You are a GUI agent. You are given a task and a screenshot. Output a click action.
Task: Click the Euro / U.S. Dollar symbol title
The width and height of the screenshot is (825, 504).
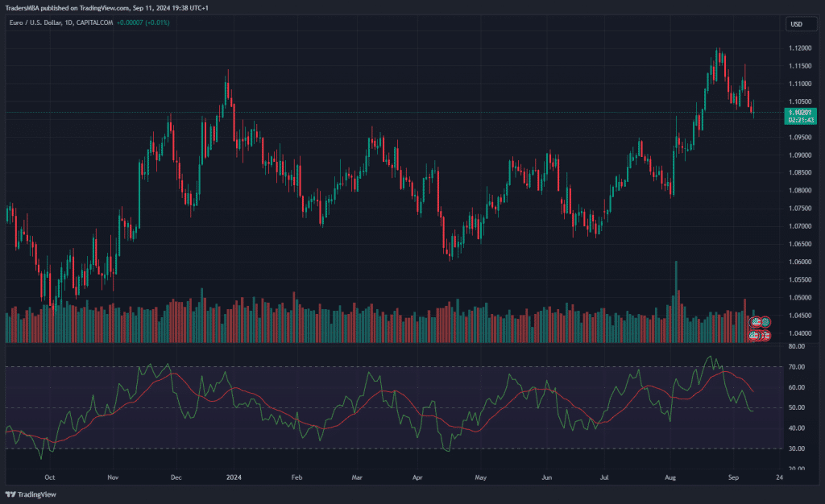point(41,23)
